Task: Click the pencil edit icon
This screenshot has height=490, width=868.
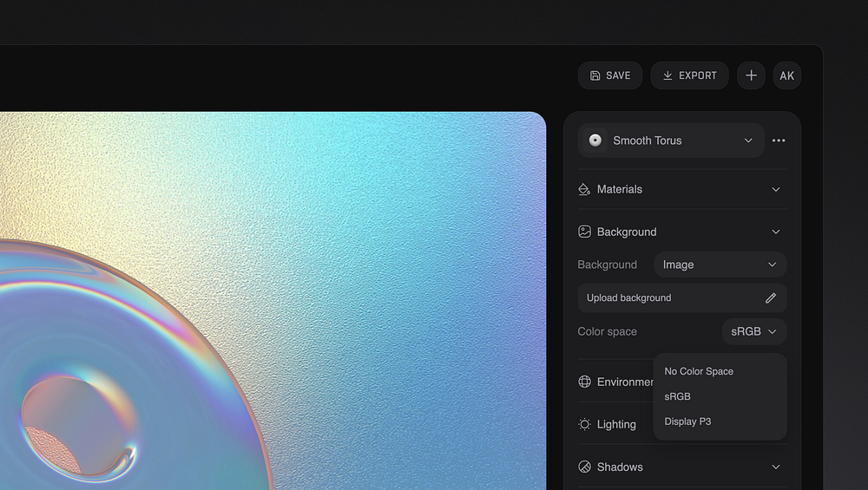Action: (x=771, y=298)
